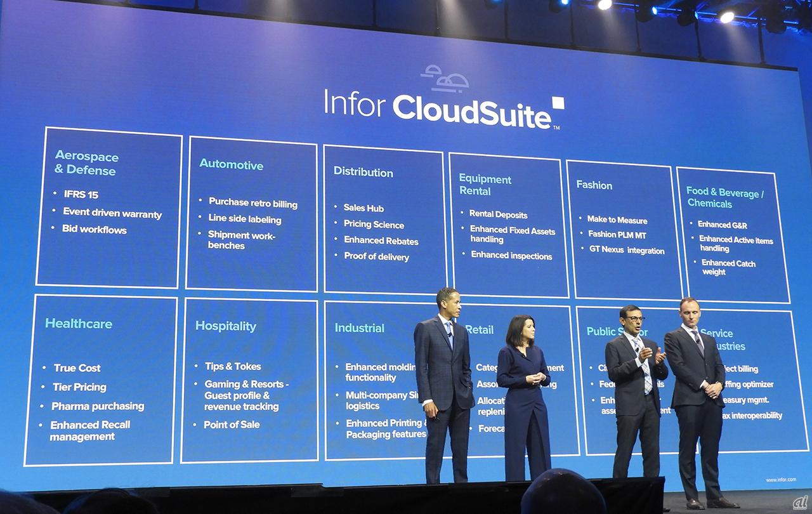The height and width of the screenshot is (514, 812).
Task: Click the Fashion heading
Action: tap(594, 185)
